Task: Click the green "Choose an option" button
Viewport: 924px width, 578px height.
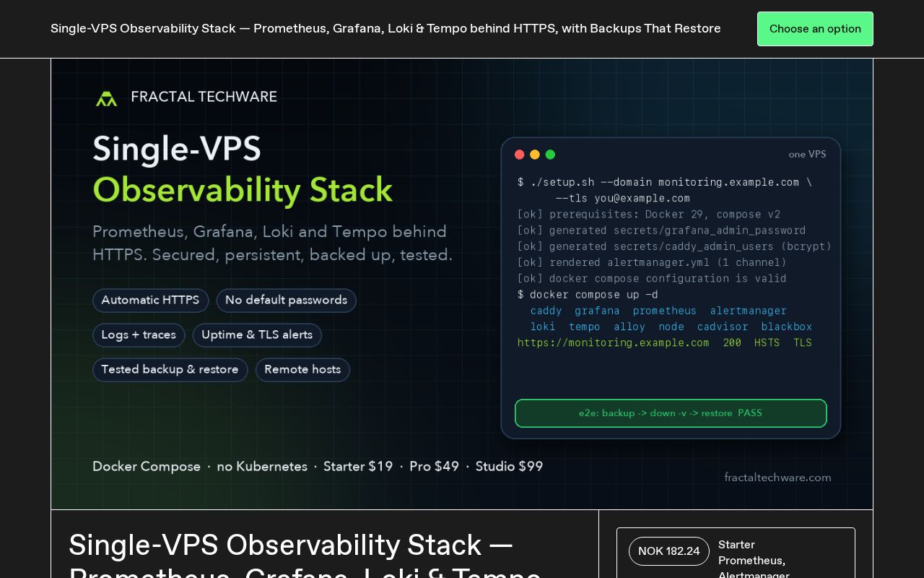Action: [815, 29]
